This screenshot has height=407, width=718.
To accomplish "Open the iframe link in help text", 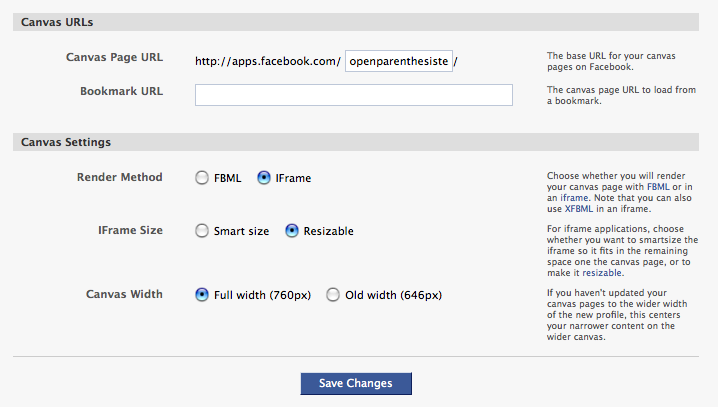I will pyautogui.click(x=574, y=198).
